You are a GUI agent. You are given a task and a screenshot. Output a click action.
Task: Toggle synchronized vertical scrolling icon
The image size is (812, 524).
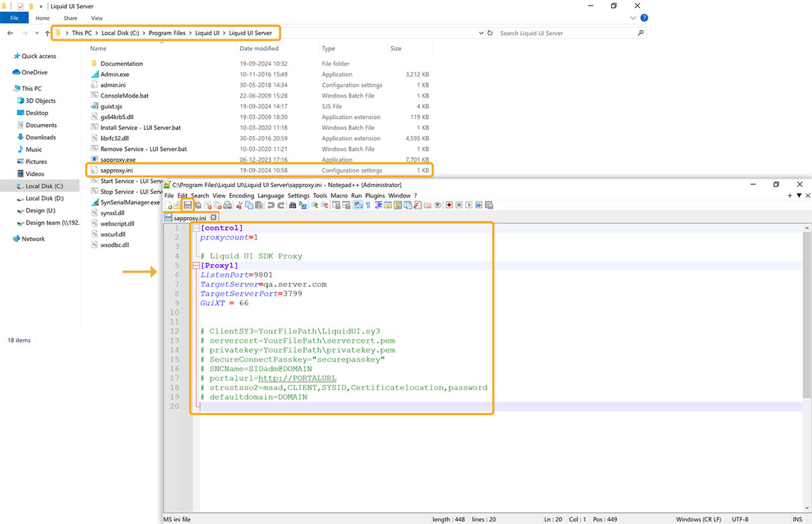point(336,205)
